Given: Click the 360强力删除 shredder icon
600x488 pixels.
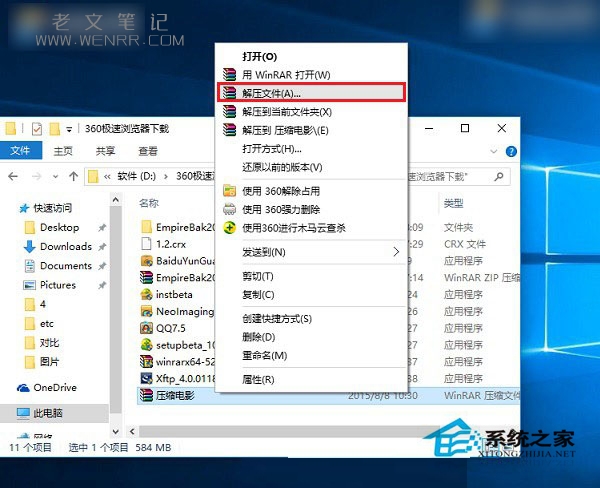Looking at the screenshot, I should tap(230, 209).
